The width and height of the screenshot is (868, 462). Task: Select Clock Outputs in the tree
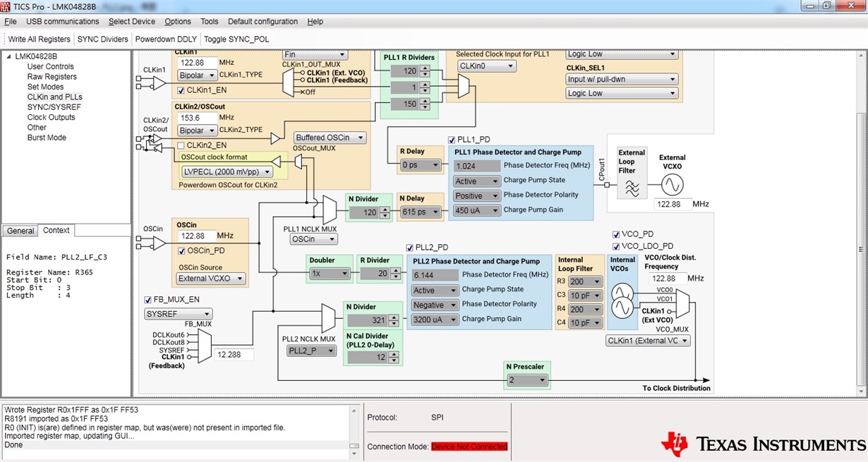[x=51, y=117]
